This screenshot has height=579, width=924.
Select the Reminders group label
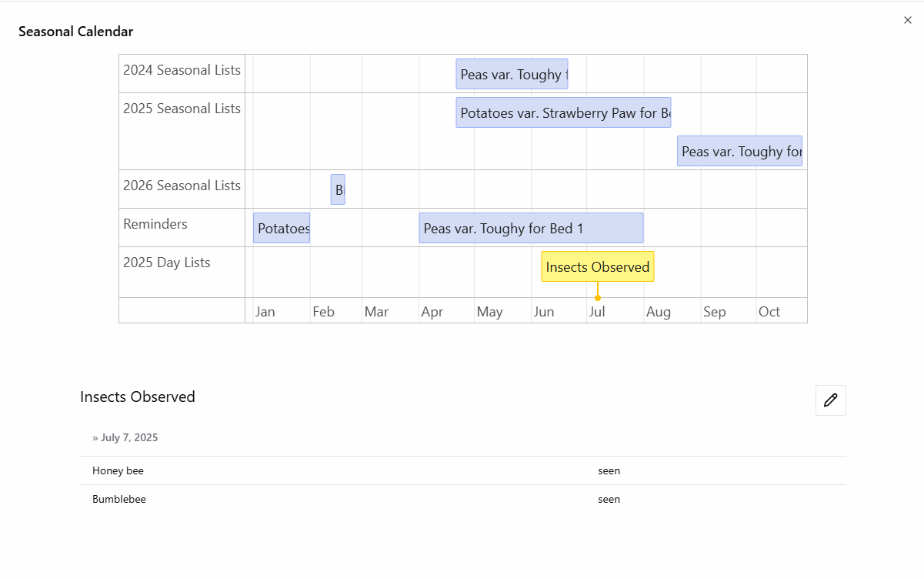point(155,224)
